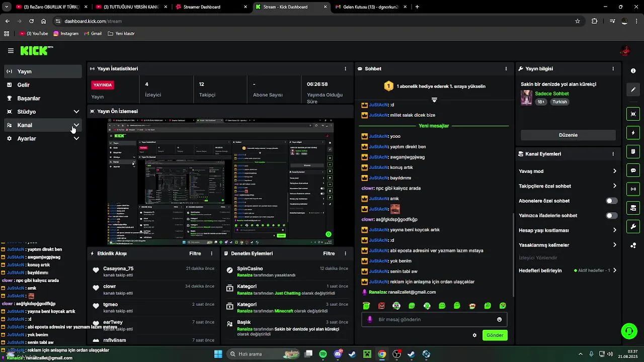
Task: Jump to Yeni mesajlar divider in chat
Action: [x=434, y=126]
